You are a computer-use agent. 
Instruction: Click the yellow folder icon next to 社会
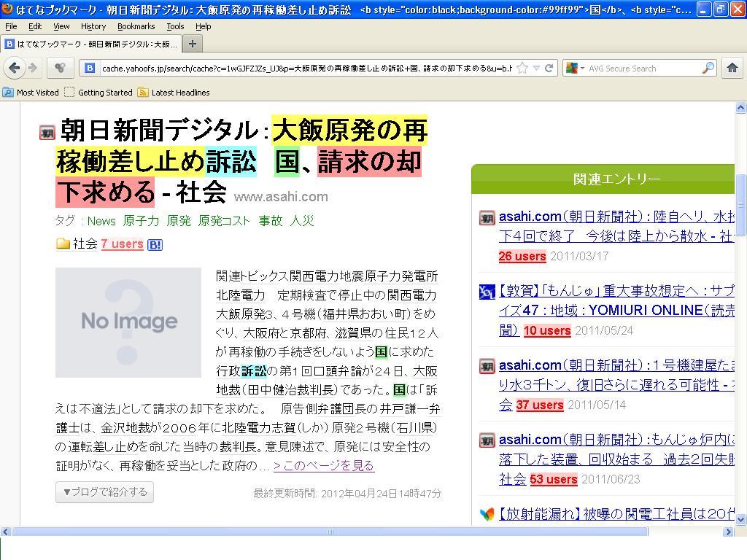pos(63,244)
